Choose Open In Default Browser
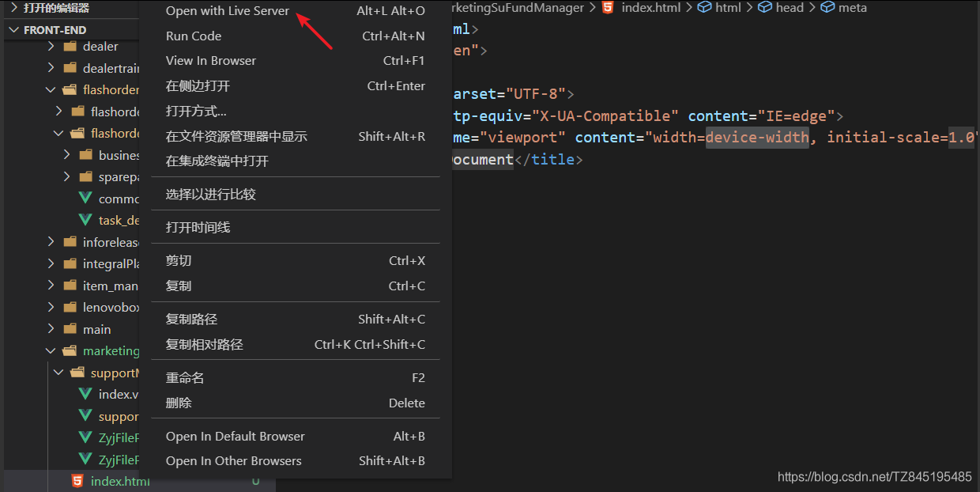The height and width of the screenshot is (492, 980). pyautogui.click(x=235, y=436)
